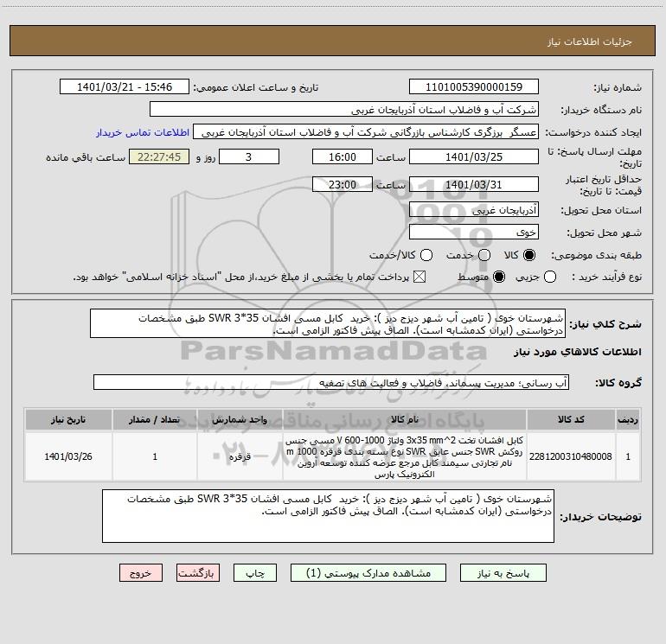Screen dimensions: 666x644
Task: Click the 'نام کالا' column header
Action: [x=405, y=419]
